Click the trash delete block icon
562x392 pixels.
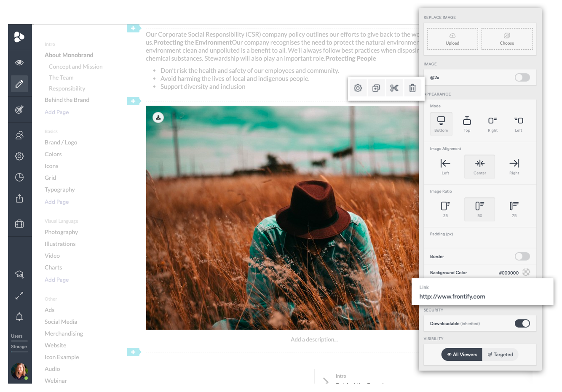(x=412, y=88)
